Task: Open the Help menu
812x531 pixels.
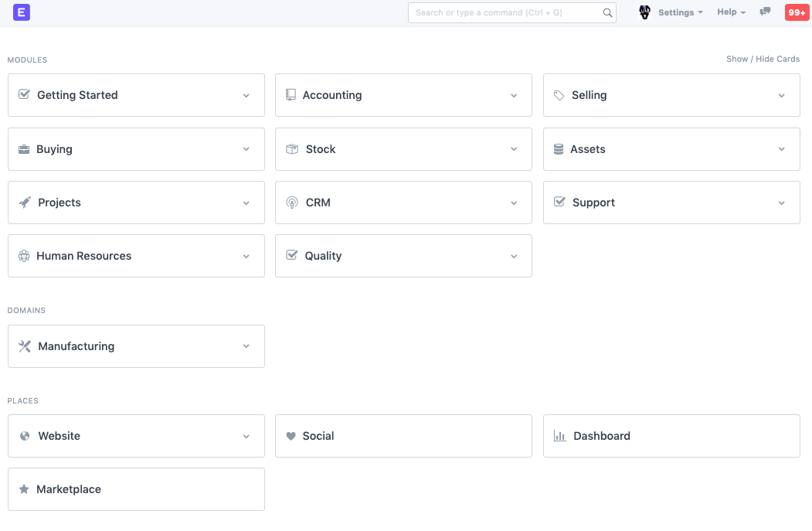Action: click(x=731, y=12)
